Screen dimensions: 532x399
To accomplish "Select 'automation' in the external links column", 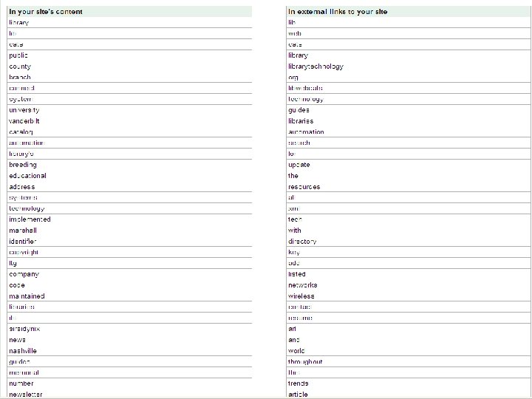I will point(306,132).
